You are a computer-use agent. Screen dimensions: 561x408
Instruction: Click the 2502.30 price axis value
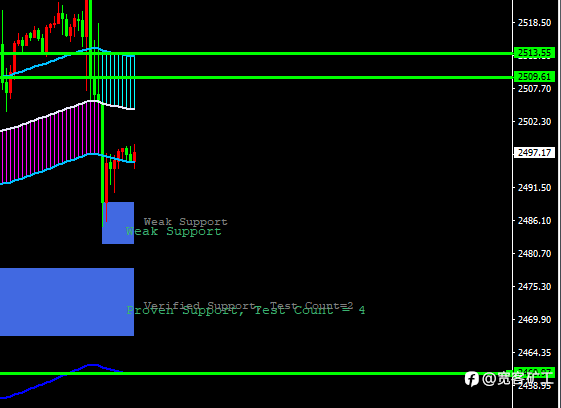point(535,122)
